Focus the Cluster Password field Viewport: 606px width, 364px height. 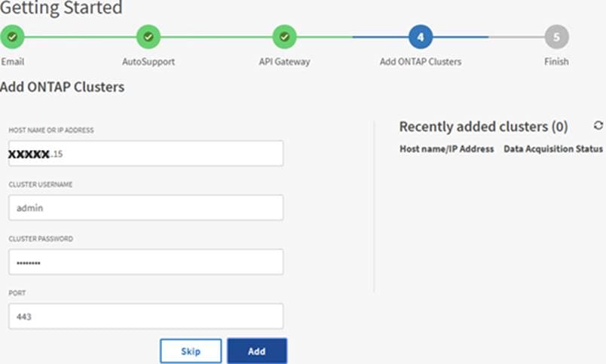146,262
